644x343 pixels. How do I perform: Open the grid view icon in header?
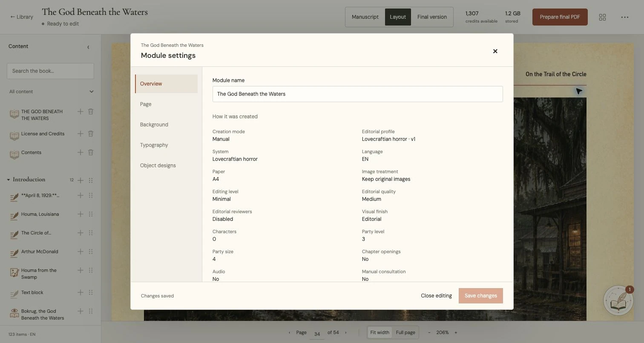click(x=602, y=17)
